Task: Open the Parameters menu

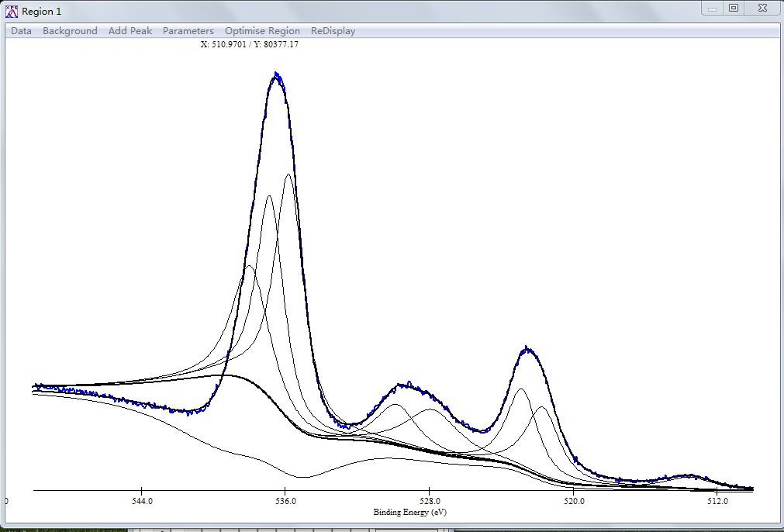Action: pos(188,31)
